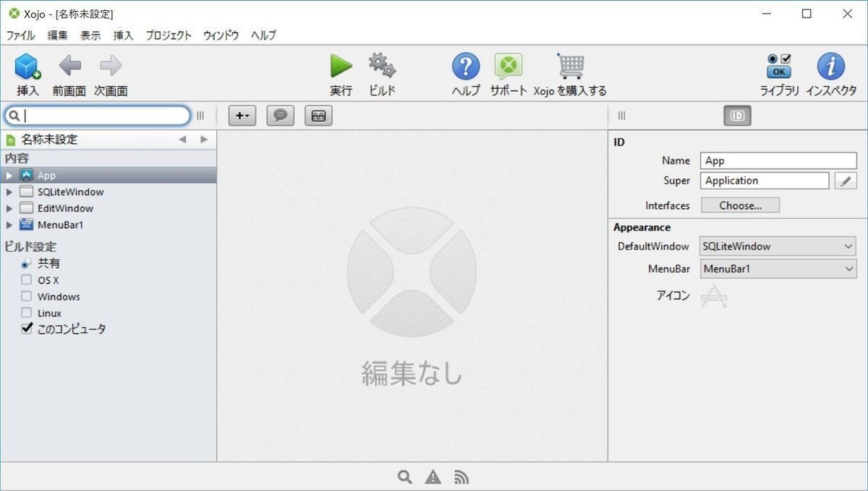Screen dimensions: 868x491
Task: Open the 編集 menu
Action: tap(58, 35)
